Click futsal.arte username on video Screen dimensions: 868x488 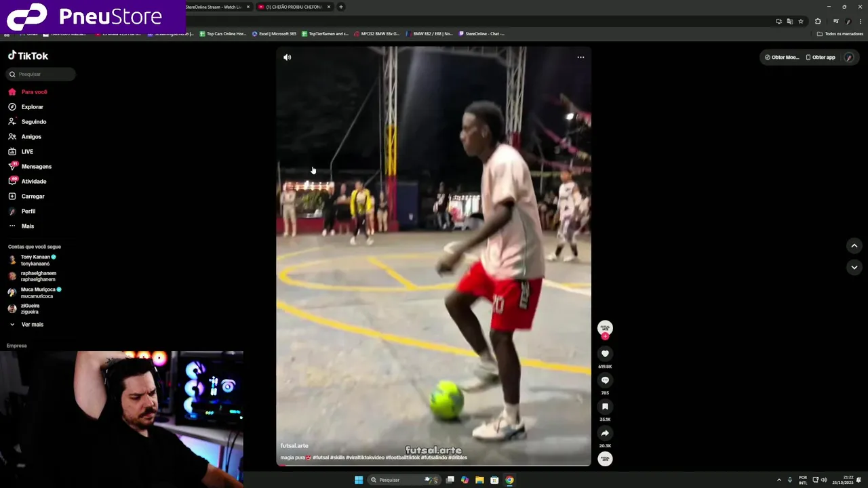point(294,445)
